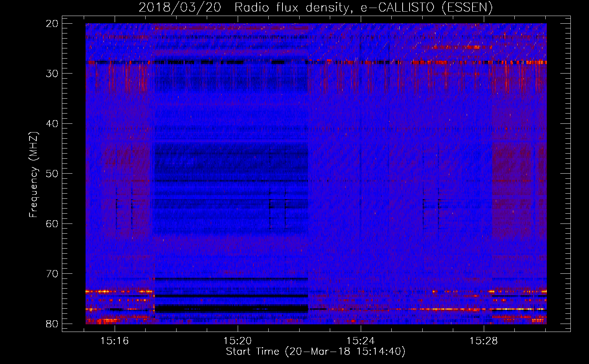This screenshot has width=589, height=364.
Task: Click the 15:16 time tick label
Action: [x=115, y=341]
